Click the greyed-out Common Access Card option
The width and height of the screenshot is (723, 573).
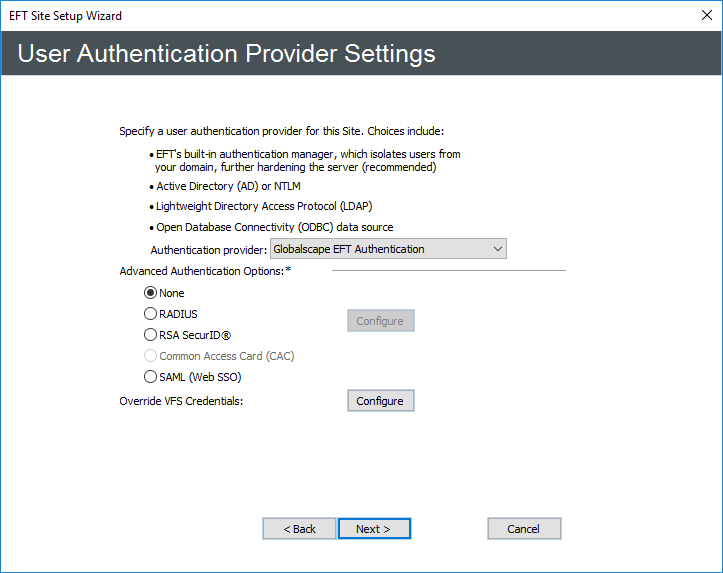(x=151, y=356)
